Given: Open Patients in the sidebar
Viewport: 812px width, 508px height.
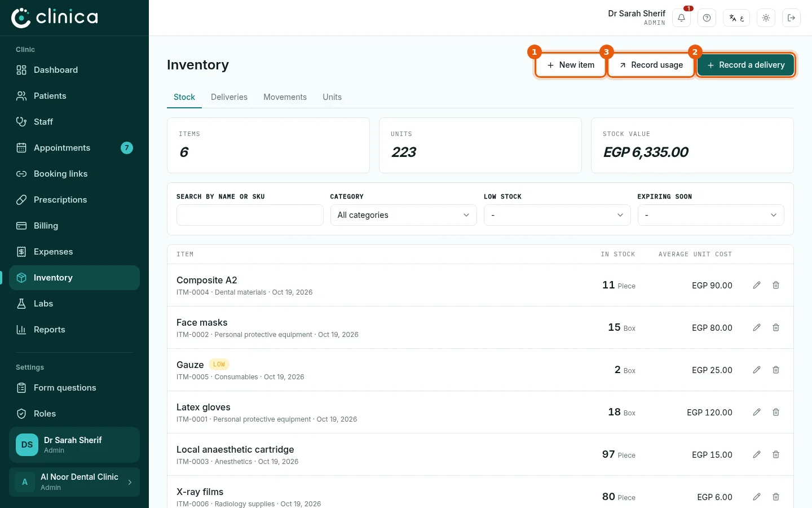Looking at the screenshot, I should point(74,96).
